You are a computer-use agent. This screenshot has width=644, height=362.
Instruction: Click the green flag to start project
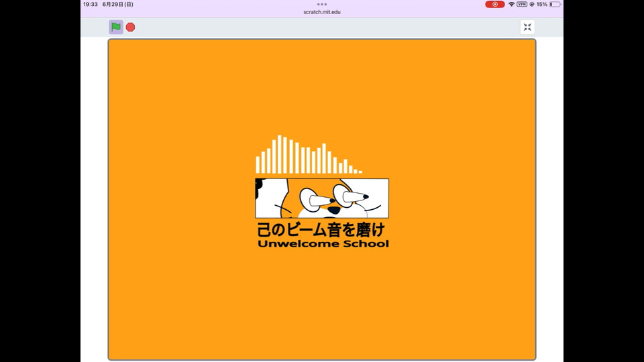tap(116, 27)
